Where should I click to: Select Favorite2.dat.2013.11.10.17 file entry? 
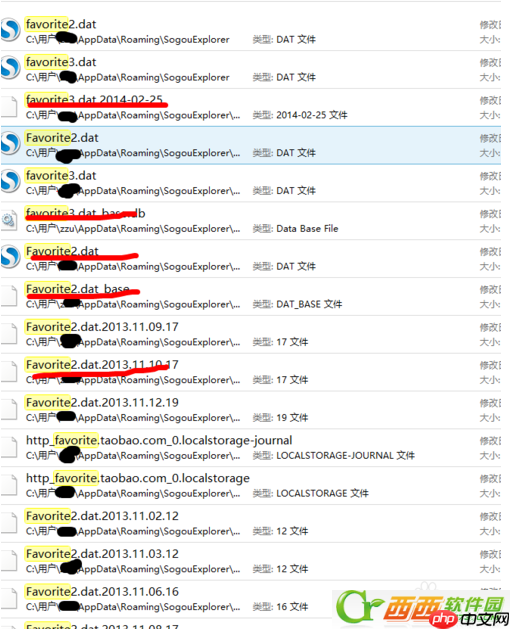pos(102,365)
